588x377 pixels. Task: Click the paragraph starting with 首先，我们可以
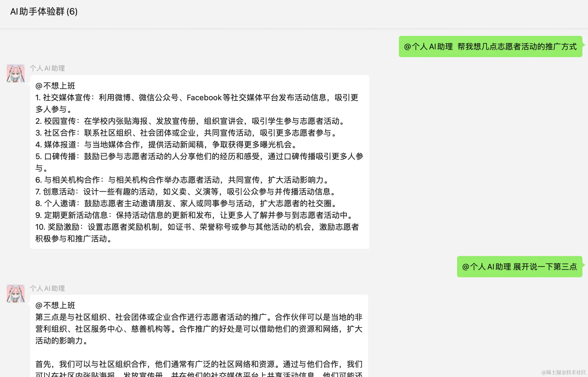(199, 364)
